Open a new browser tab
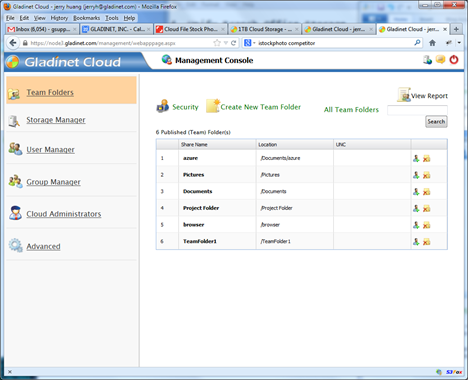 point(456,29)
